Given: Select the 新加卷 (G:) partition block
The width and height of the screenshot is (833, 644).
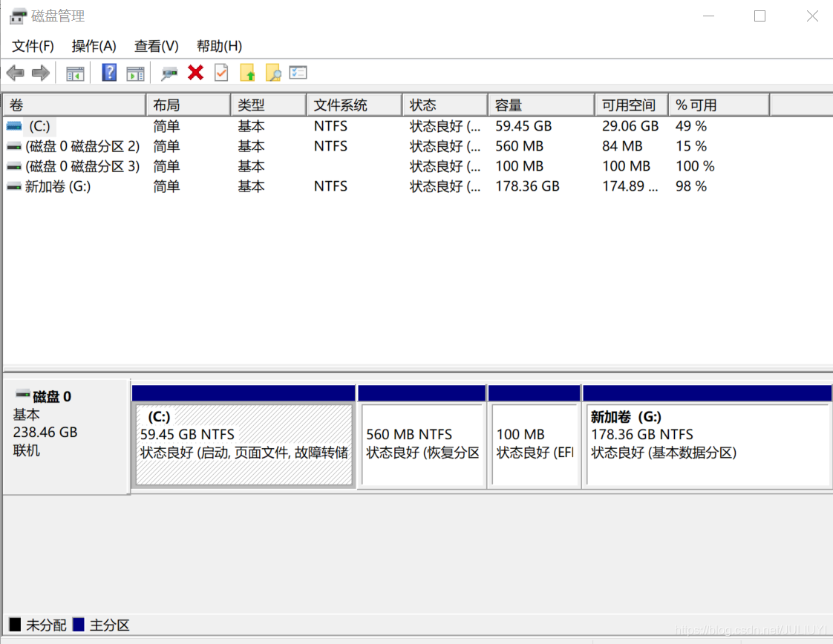Looking at the screenshot, I should 708,445.
